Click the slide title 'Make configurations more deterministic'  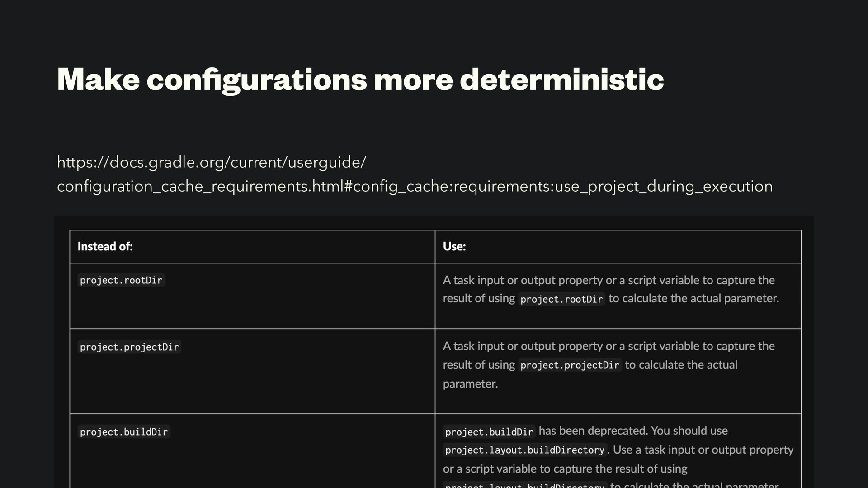click(360, 80)
